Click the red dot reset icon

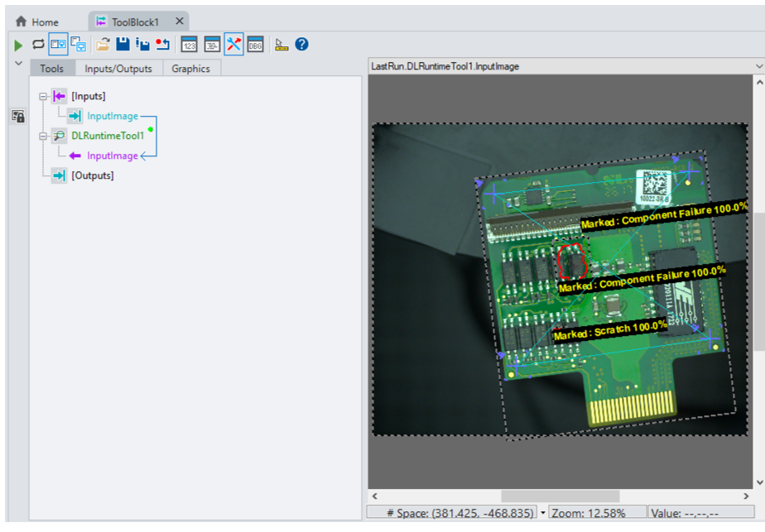coord(162,45)
